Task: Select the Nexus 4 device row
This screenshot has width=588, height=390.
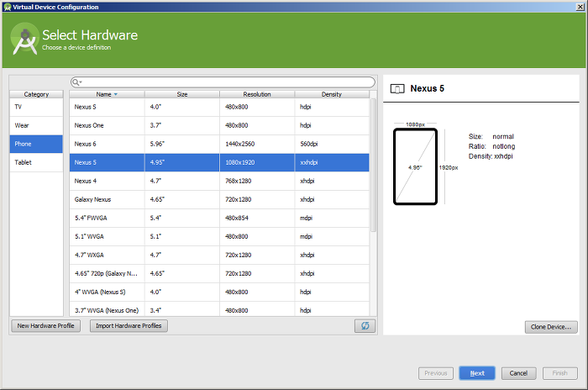Action: coord(219,181)
